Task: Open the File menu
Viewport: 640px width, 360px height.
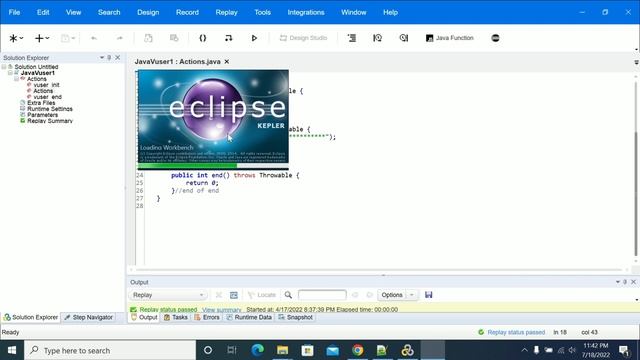Action: [x=14, y=12]
